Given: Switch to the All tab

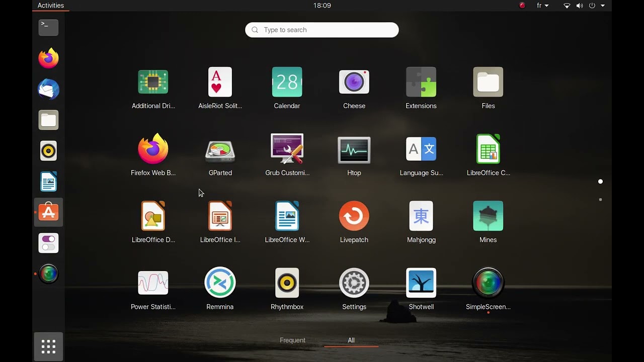Looking at the screenshot, I should pyautogui.click(x=351, y=340).
